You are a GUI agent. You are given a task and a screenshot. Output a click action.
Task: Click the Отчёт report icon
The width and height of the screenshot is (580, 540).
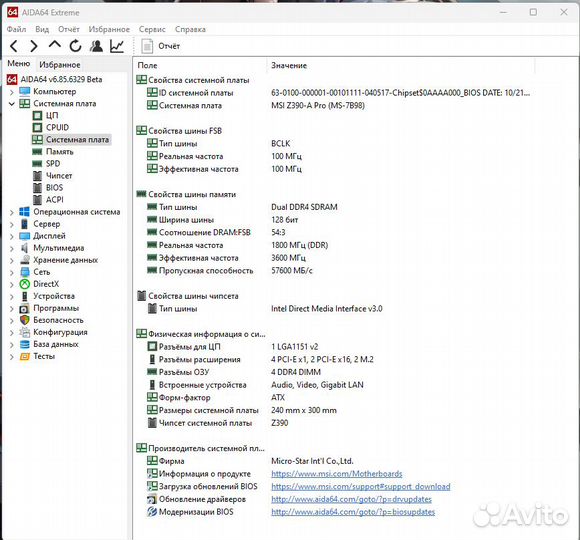147,46
